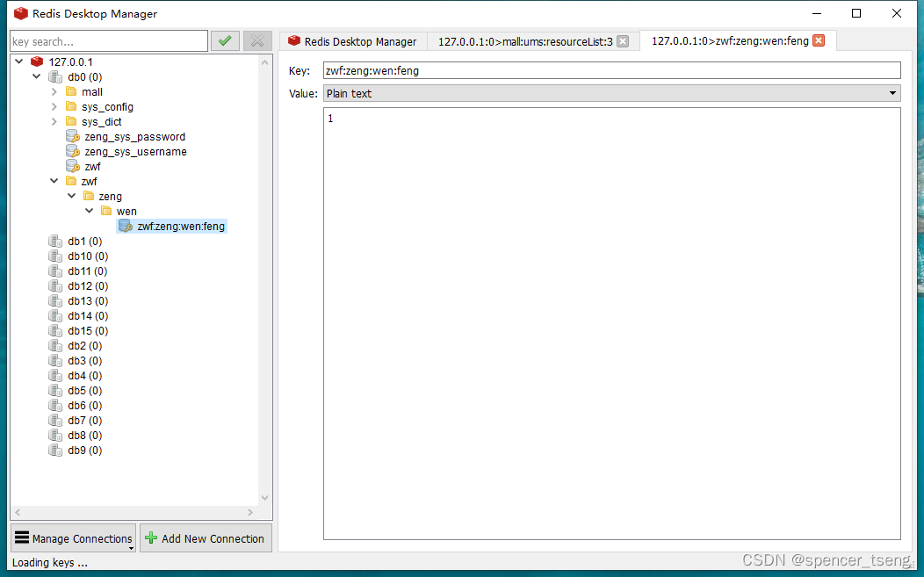Maximize the Redis Desktop Manager window

[856, 13]
